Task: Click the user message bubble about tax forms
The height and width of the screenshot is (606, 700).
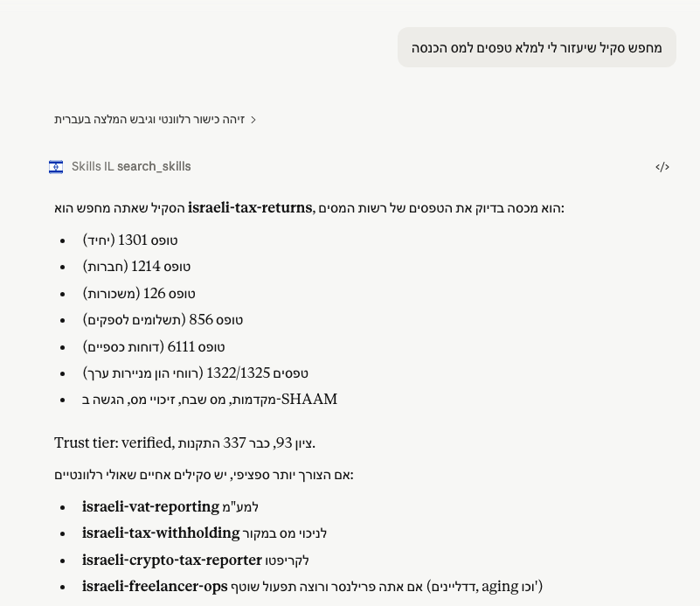Action: [537, 47]
